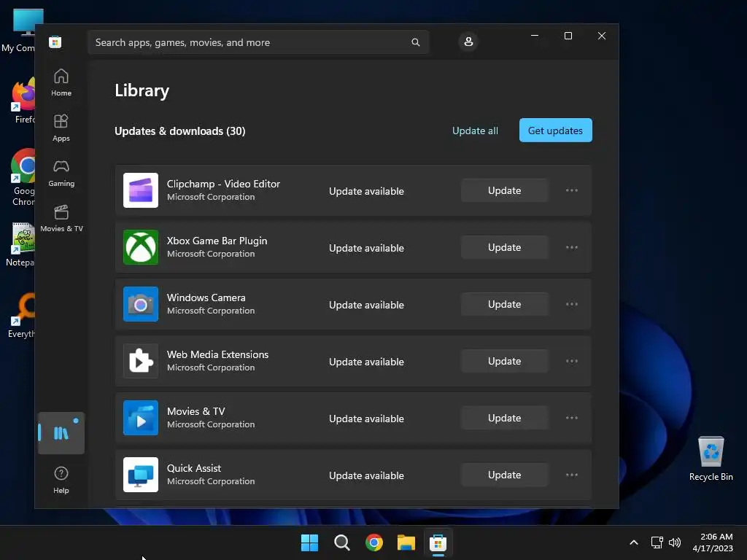Image resolution: width=747 pixels, height=560 pixels.
Task: Click the Microsoft Store logo icon
Action: point(55,42)
